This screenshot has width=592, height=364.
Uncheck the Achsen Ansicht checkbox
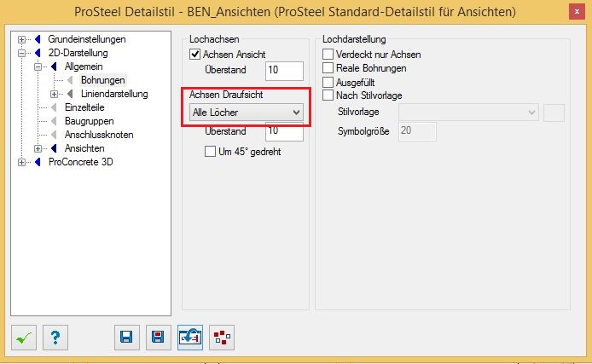pos(194,55)
